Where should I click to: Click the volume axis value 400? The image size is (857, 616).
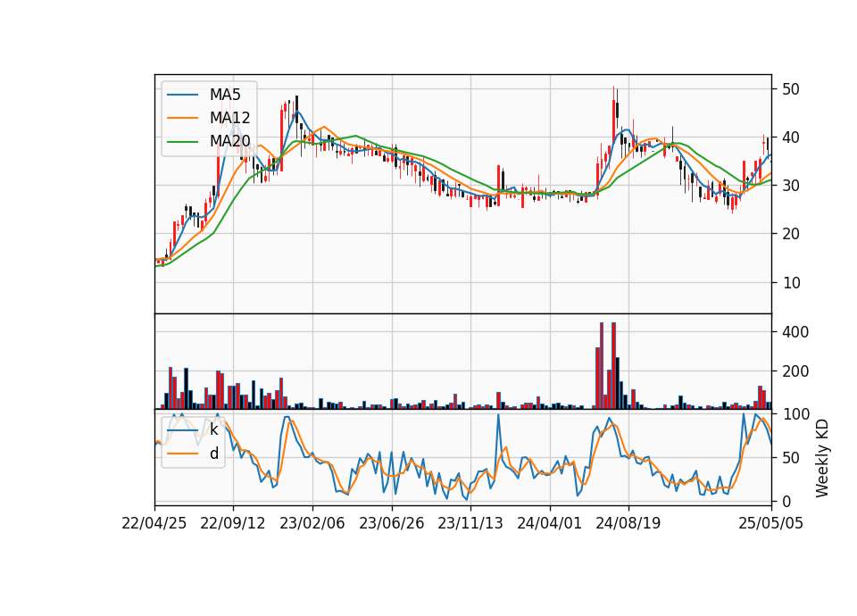click(x=795, y=332)
